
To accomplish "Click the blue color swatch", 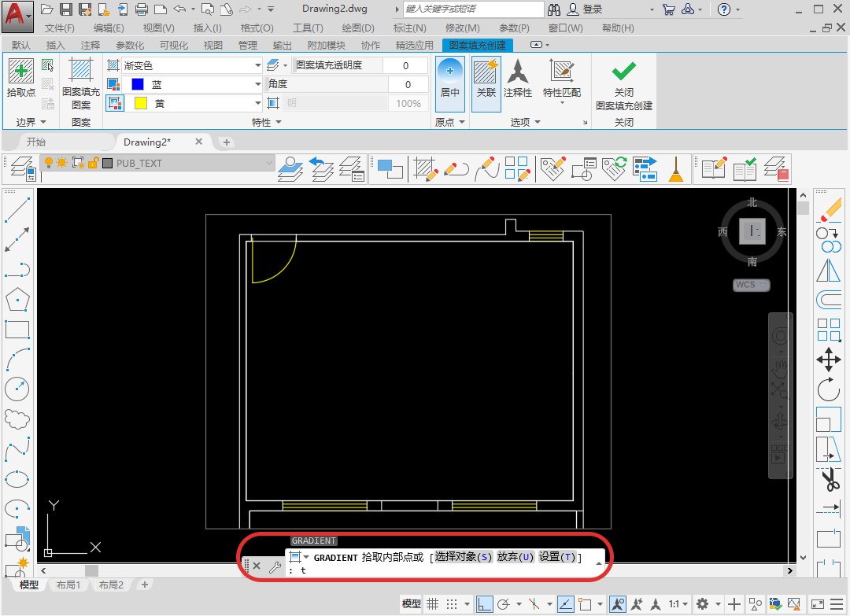I will coord(138,84).
